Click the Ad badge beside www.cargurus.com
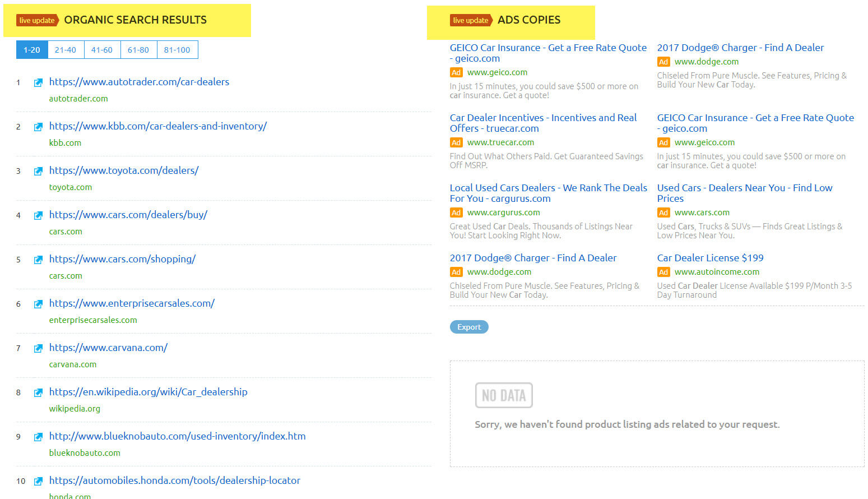The width and height of the screenshot is (868, 499). pos(456,213)
